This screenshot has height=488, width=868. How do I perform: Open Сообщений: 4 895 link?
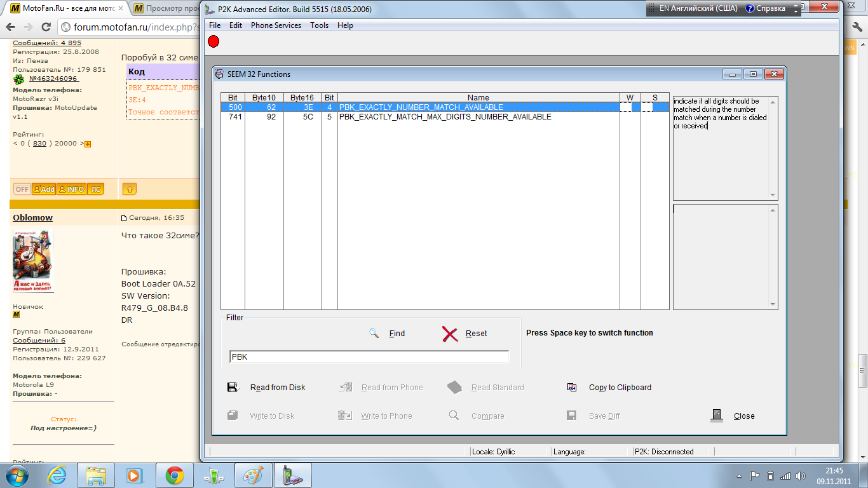tap(47, 43)
